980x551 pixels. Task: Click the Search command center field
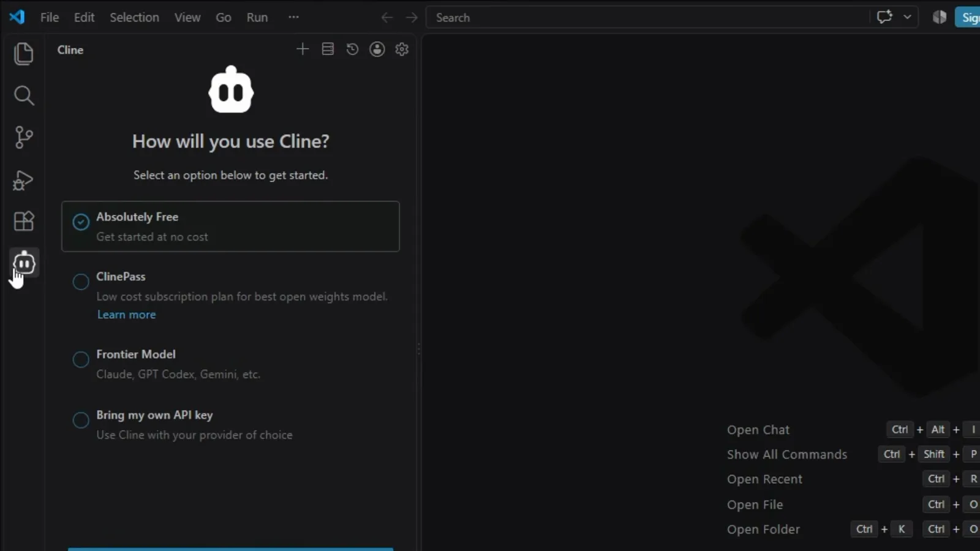point(647,18)
